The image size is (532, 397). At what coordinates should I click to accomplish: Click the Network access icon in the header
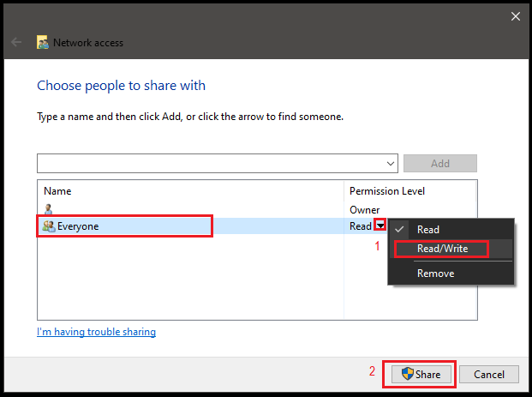(x=43, y=41)
